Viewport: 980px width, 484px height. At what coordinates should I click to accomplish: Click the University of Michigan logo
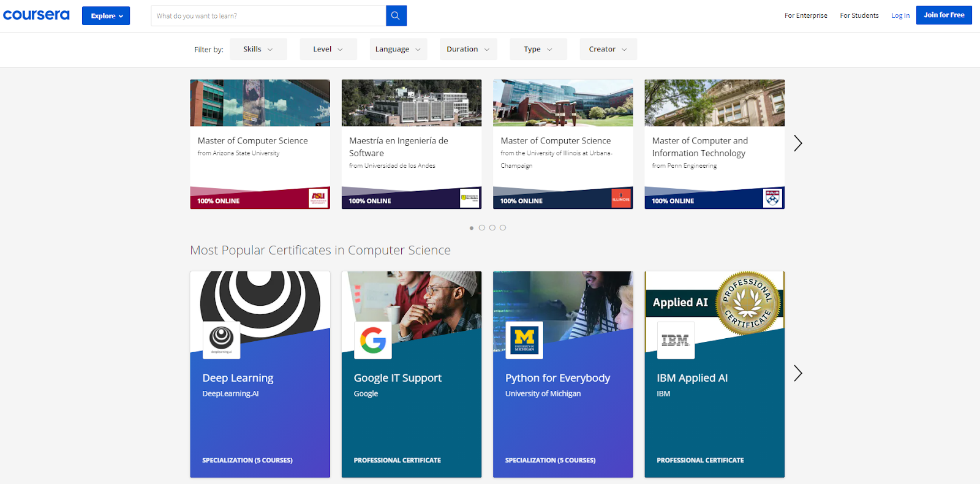[524, 340]
